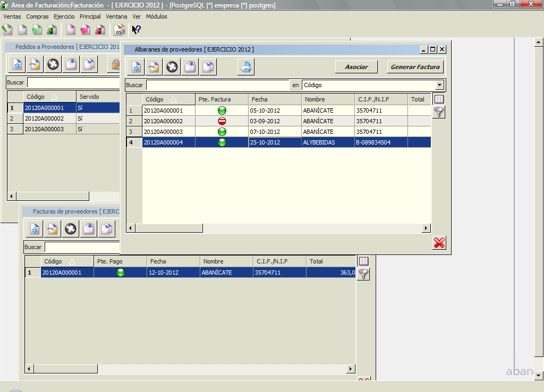Click the delete record icon in Albaranes de proveedores
The height and width of the screenshot is (392, 544).
point(172,66)
